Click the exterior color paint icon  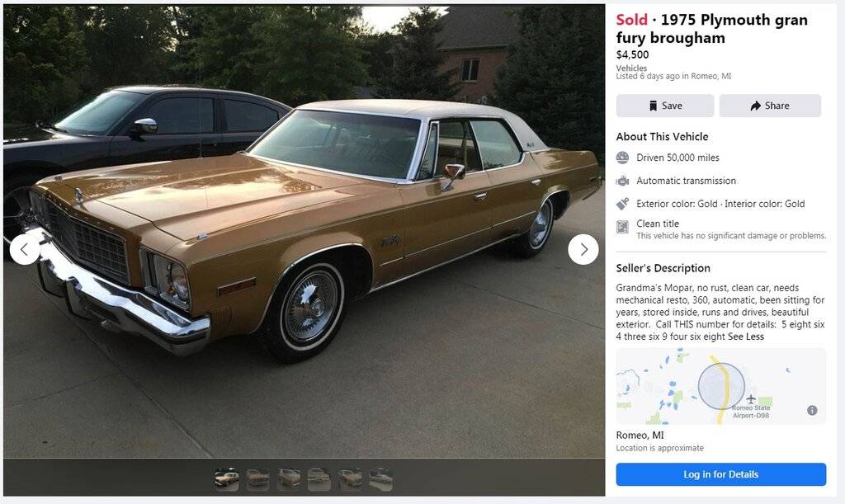[623, 204]
